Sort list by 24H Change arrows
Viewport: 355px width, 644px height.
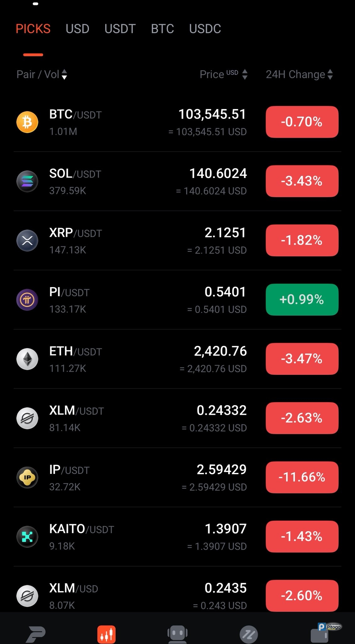[x=330, y=75]
